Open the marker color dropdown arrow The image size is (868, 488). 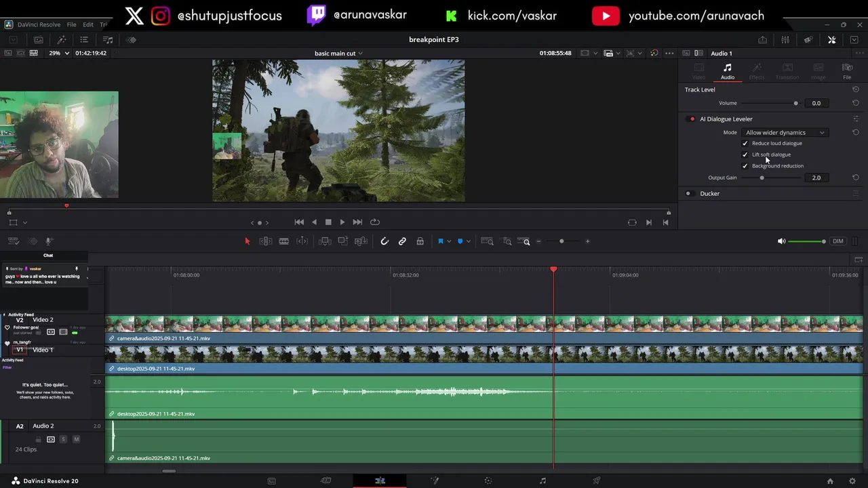(468, 241)
